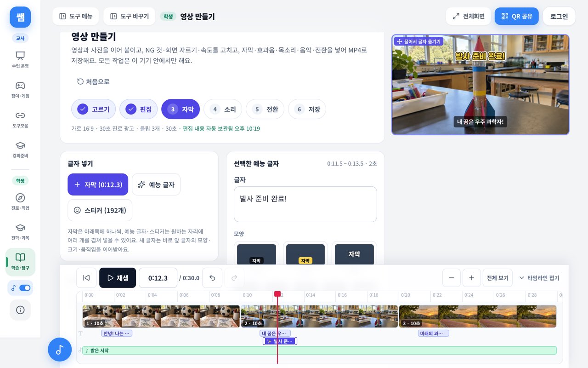Screen dimensions: 588x368
Task: Zoom out the timeline
Action: (452, 278)
